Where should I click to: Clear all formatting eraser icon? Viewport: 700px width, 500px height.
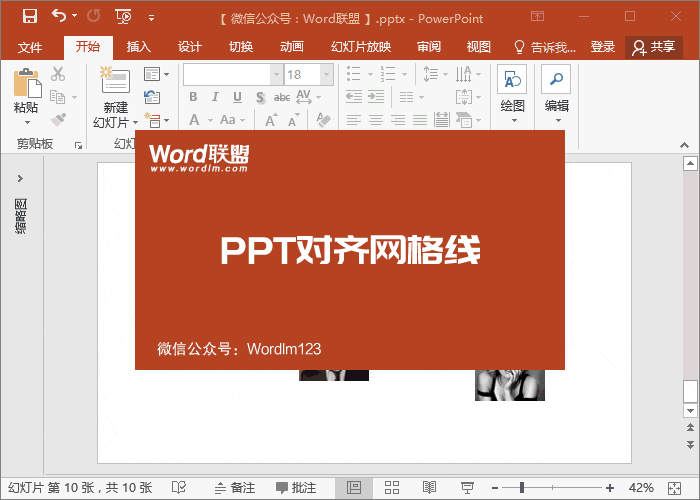point(324,120)
